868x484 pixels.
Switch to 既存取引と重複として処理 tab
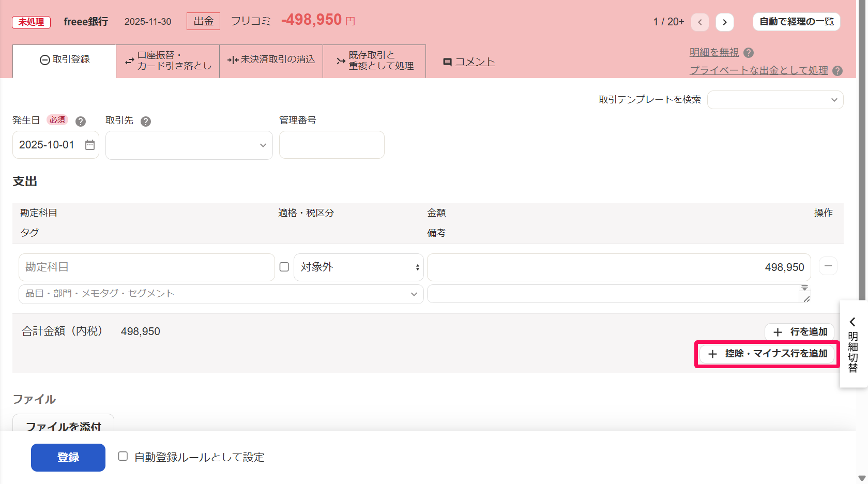pos(374,61)
